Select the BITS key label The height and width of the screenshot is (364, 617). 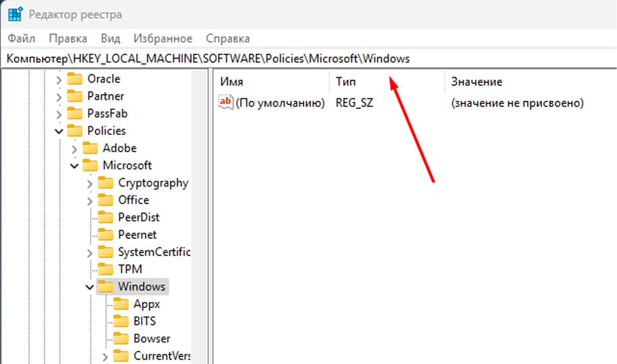click(145, 321)
